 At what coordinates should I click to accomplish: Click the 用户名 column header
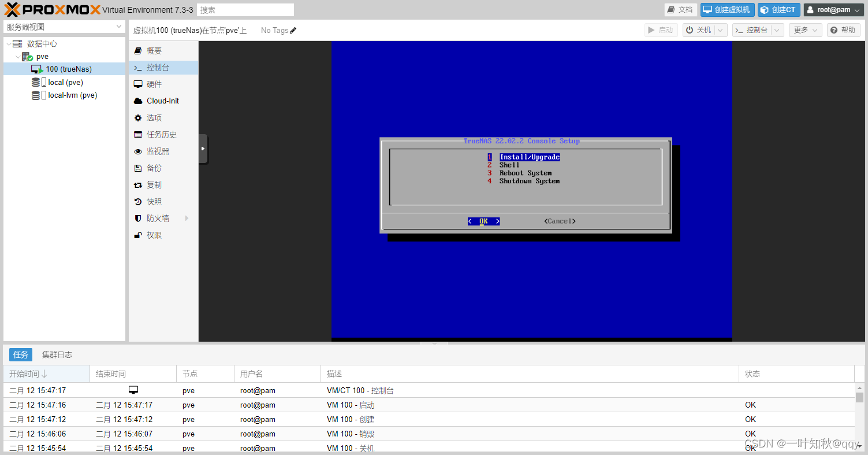(277, 374)
